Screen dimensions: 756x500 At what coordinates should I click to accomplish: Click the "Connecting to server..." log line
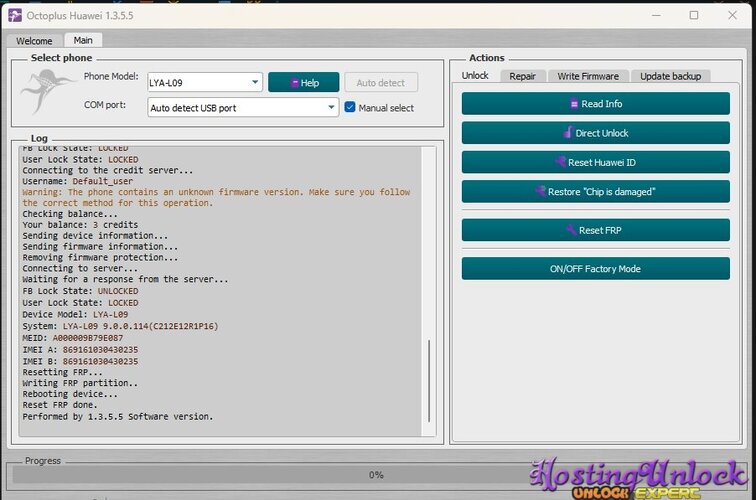[80, 269]
